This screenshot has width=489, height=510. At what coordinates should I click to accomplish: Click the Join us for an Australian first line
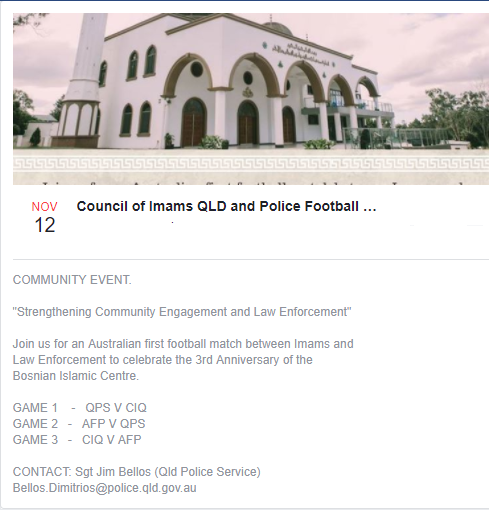coord(183,344)
